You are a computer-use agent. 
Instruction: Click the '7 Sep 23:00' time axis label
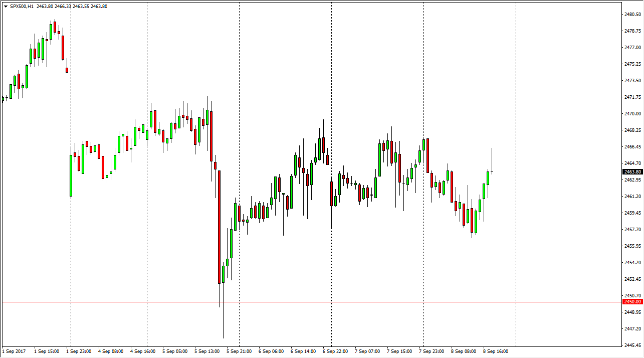pos(432,351)
